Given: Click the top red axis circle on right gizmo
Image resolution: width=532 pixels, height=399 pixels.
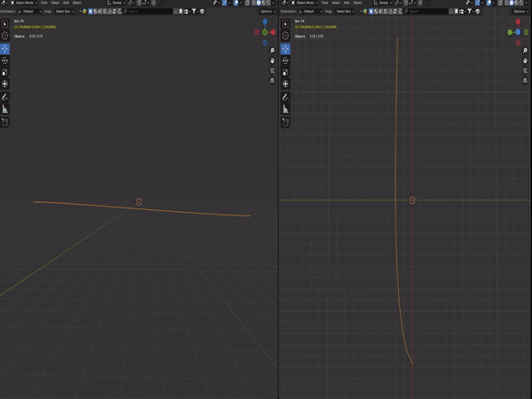Looking at the screenshot, I should coord(518,21).
